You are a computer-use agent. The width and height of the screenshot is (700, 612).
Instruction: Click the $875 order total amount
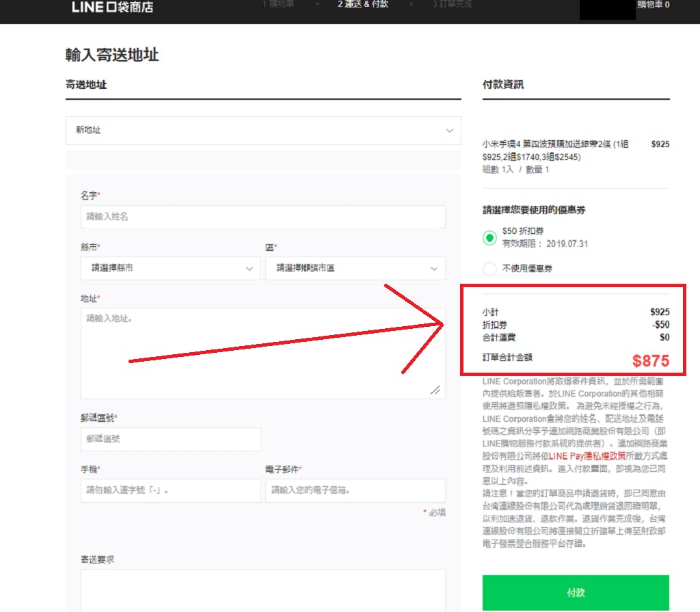click(651, 361)
